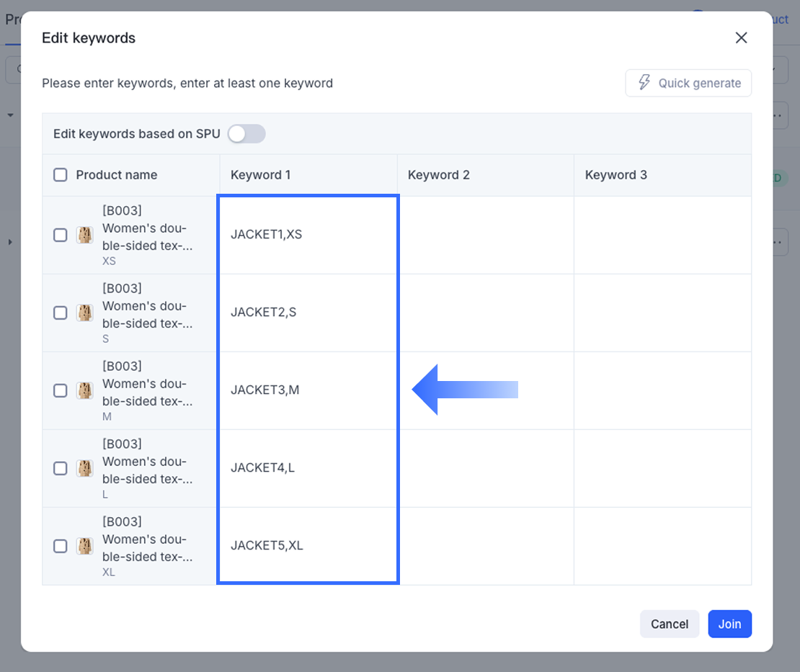Check the select-all Product name checkbox
The width and height of the screenshot is (800, 672).
click(61, 175)
